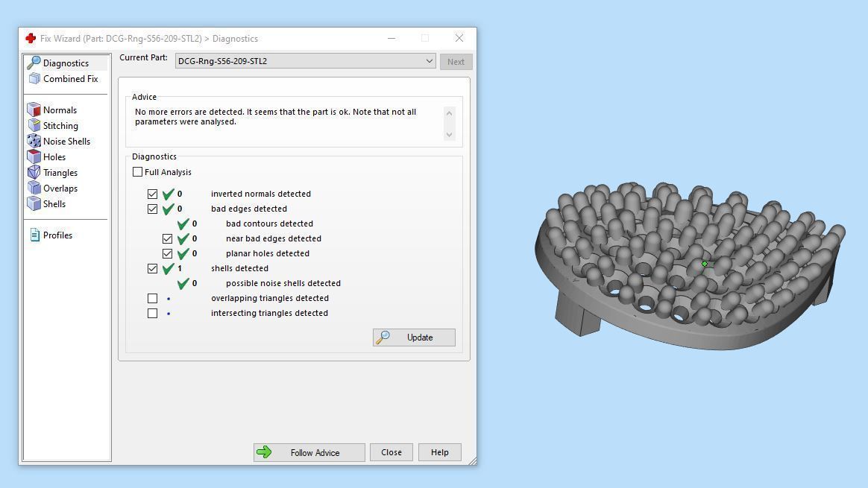Click the Follow Advice button
Viewport: 868px width, 488px height.
[x=309, y=452]
